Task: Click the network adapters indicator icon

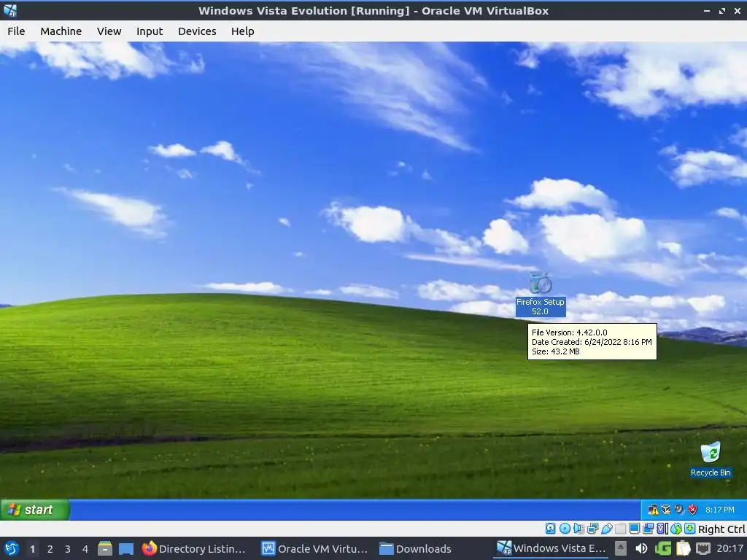Action: tap(592, 528)
